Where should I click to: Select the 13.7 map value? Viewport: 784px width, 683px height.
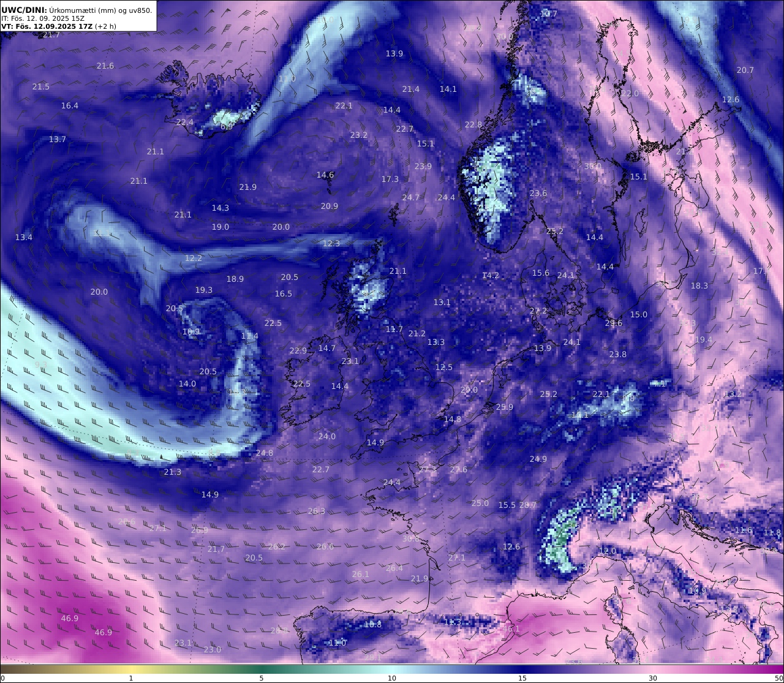(58, 140)
